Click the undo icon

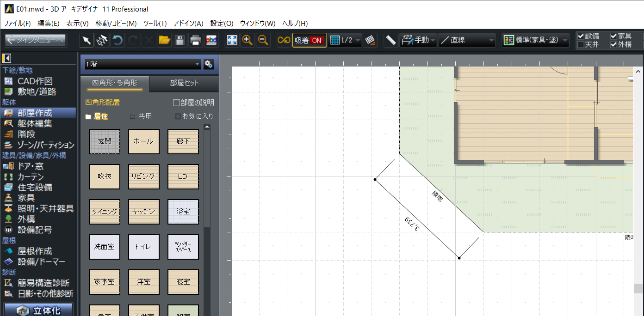pyautogui.click(x=118, y=40)
